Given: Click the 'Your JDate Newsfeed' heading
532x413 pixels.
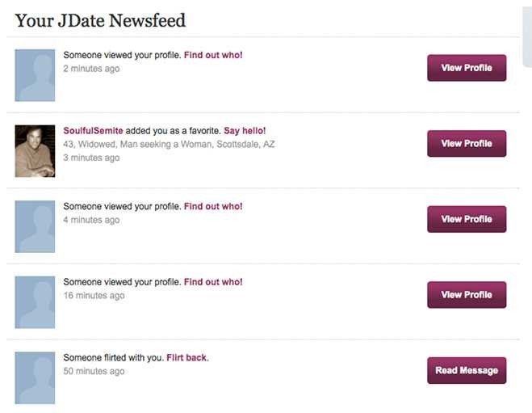Looking at the screenshot, I should [x=100, y=20].
